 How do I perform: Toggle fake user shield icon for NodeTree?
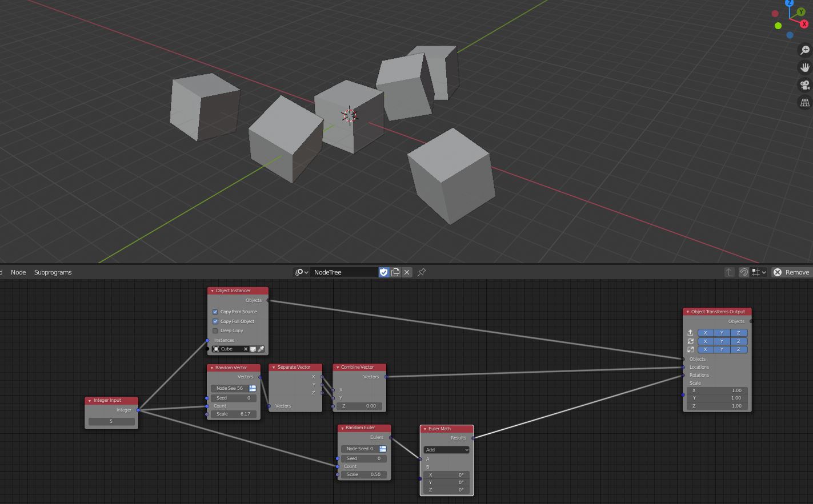coord(384,272)
